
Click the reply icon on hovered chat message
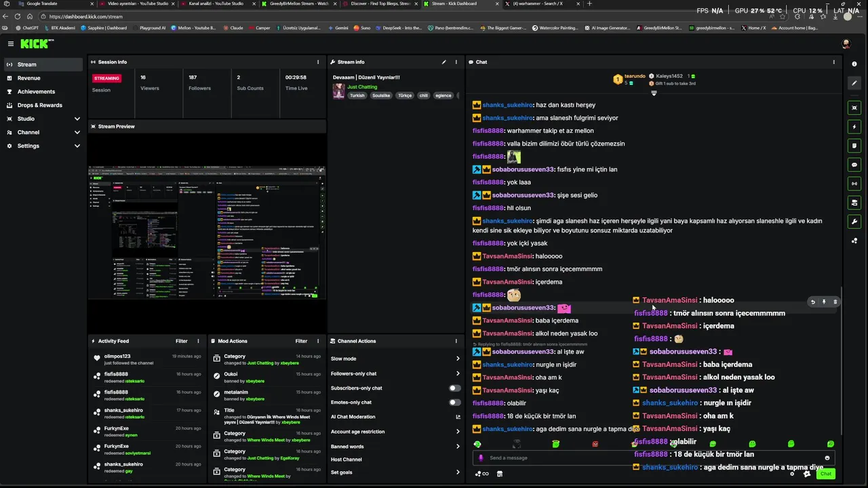click(812, 302)
